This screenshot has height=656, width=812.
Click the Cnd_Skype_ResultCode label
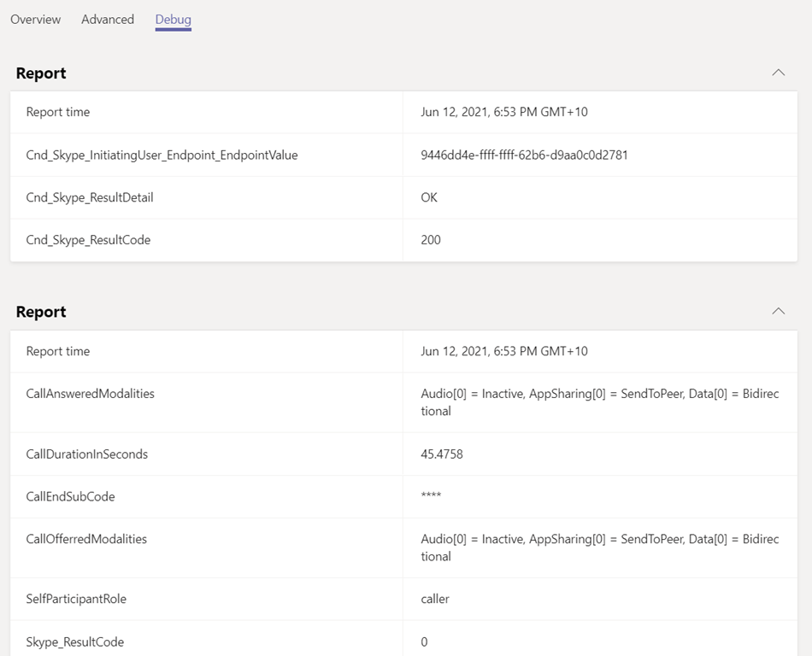[88, 240]
